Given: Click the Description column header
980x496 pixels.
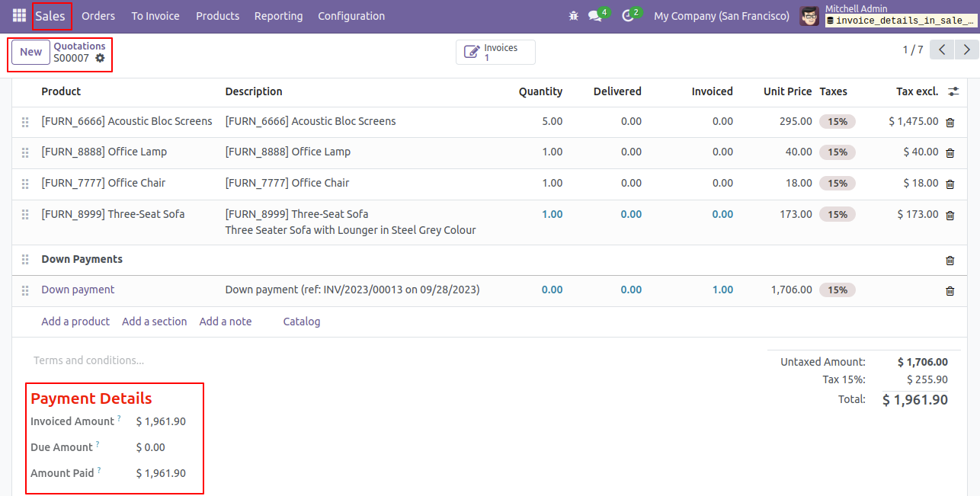Looking at the screenshot, I should (x=254, y=91).
